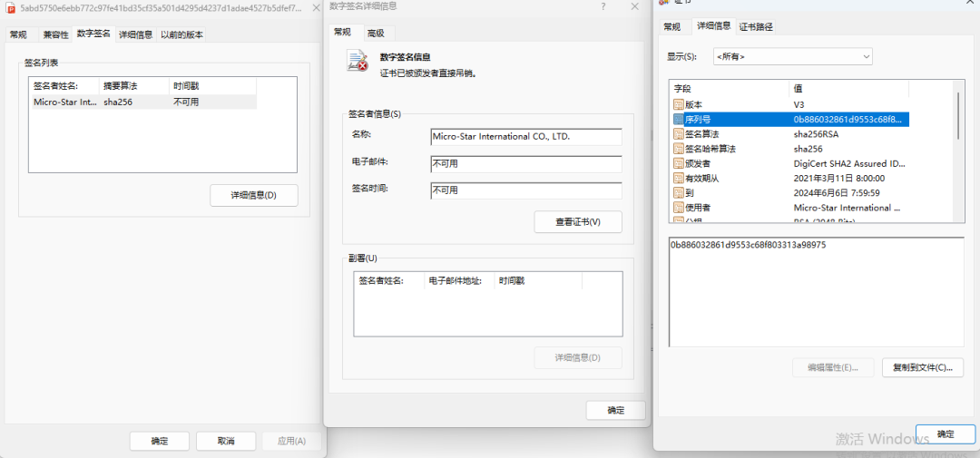Click 取消 button

click(x=226, y=441)
